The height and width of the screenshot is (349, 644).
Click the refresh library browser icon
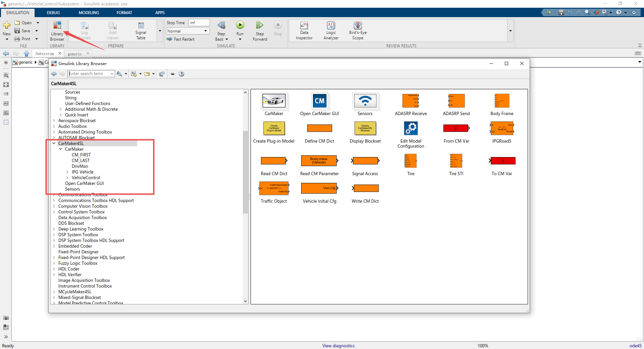pyautogui.click(x=162, y=74)
